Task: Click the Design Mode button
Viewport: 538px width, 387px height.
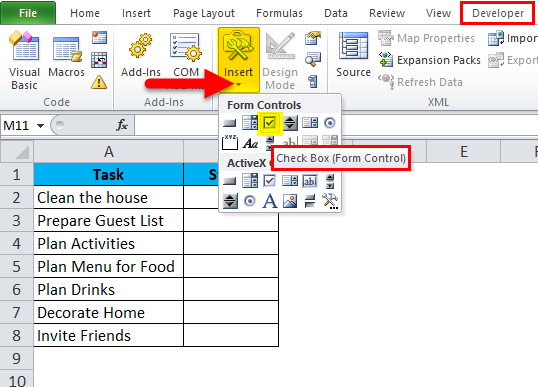Action: point(280,61)
